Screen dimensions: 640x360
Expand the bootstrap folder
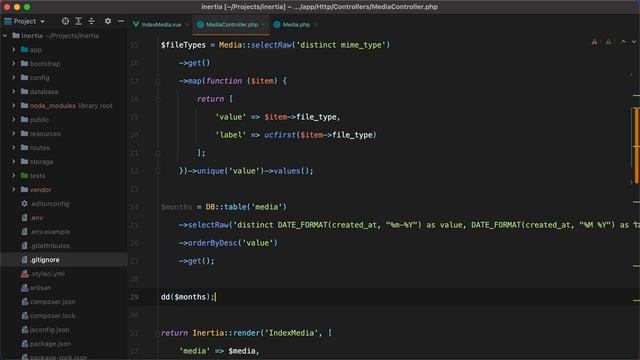13,64
